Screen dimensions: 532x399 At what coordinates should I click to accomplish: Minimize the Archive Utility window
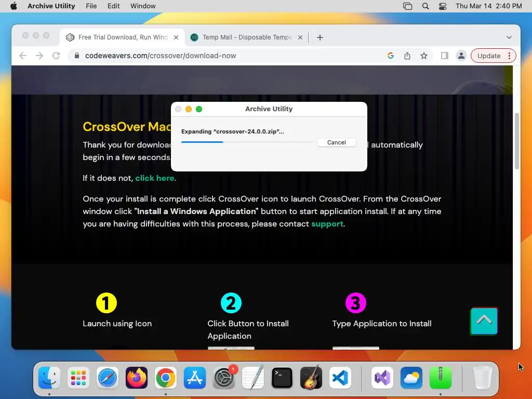(189, 109)
